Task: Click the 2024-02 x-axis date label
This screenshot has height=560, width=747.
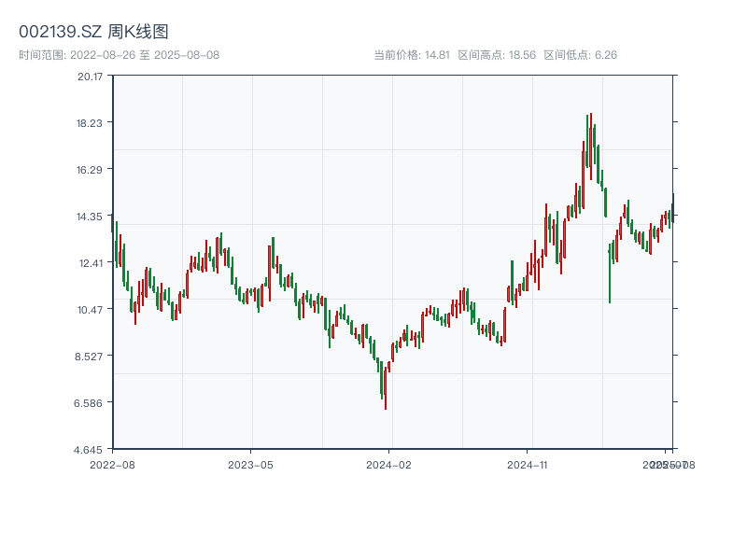Action: (388, 464)
